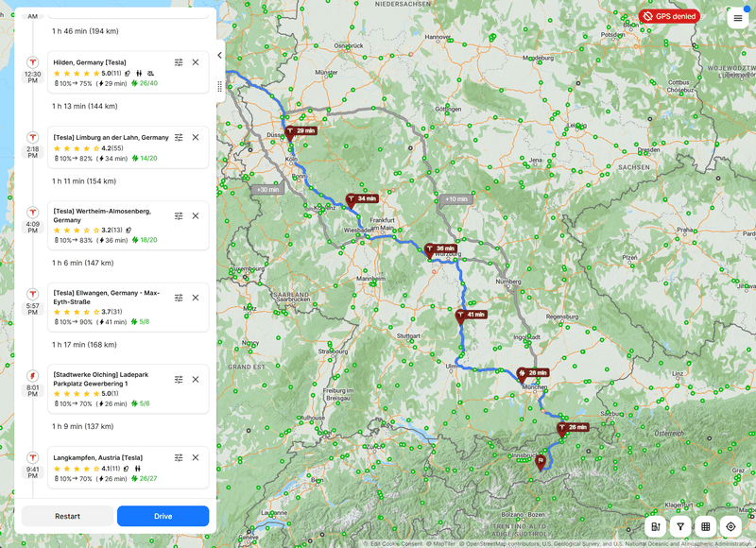Click Tesla timeline icon at 12:30 PM
Viewport: 756px width, 548px height.
[33, 62]
